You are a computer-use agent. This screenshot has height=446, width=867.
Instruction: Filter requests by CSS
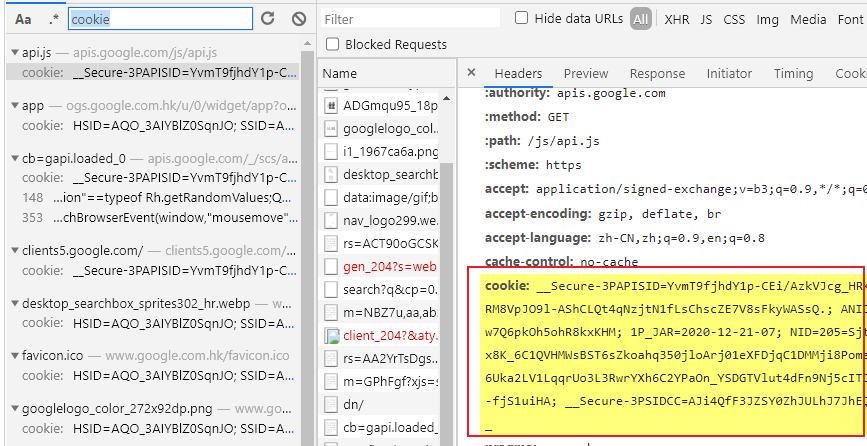click(x=734, y=19)
